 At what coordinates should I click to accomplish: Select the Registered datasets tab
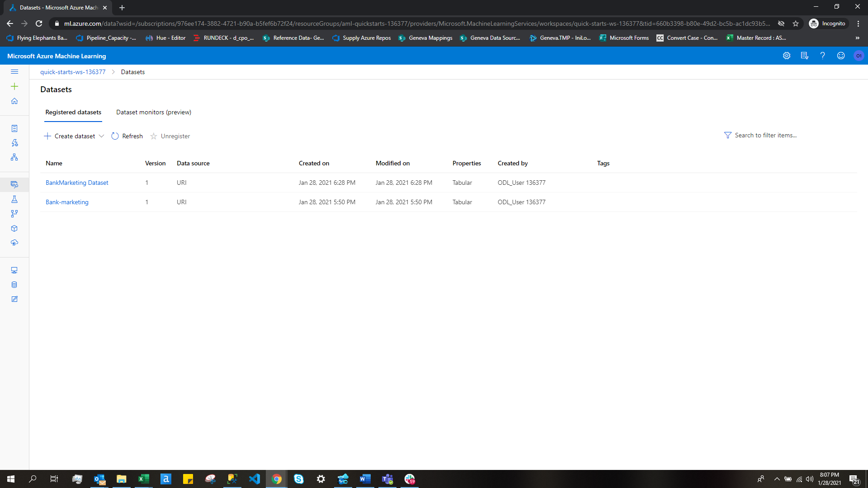point(73,112)
